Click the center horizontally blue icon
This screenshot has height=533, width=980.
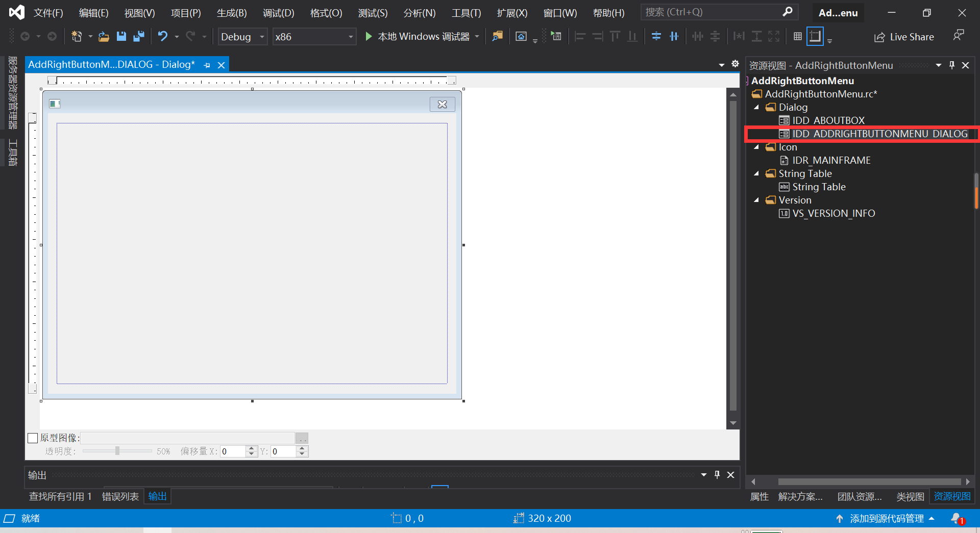(x=674, y=36)
